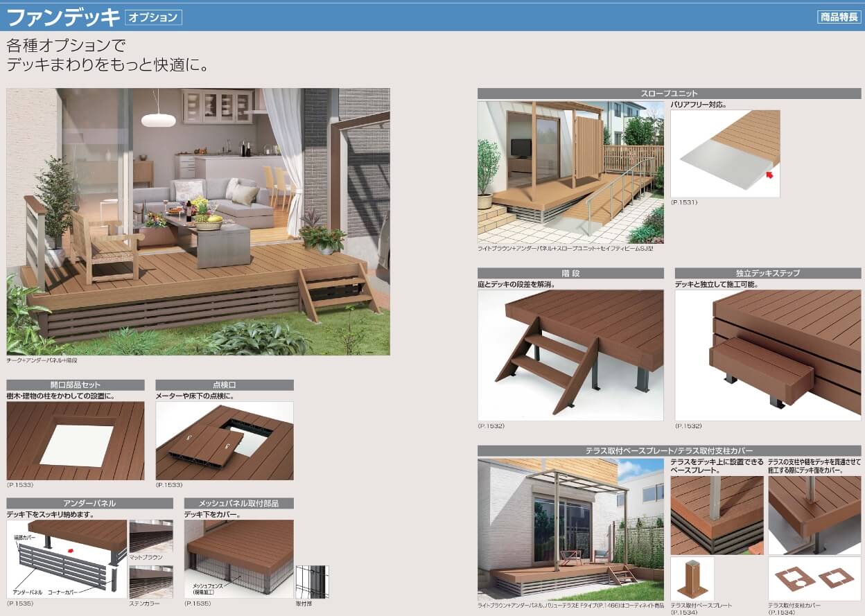The height and width of the screenshot is (616, 865).
Task: Open the メッシュパネル deck image
Action: [x=239, y=559]
